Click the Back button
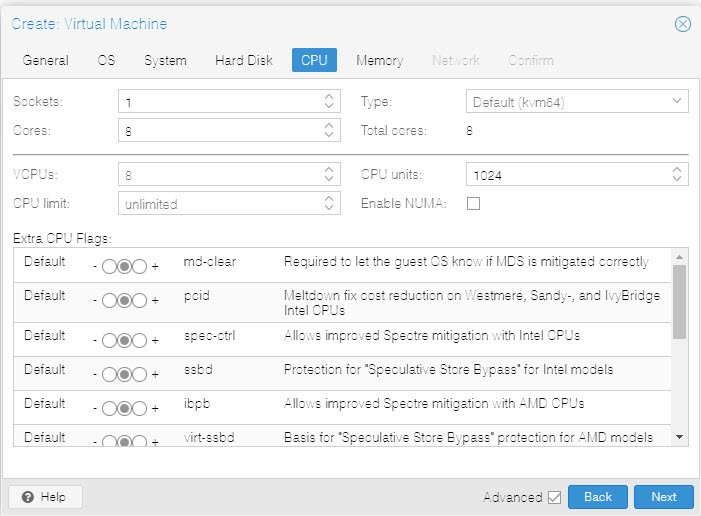 click(597, 497)
